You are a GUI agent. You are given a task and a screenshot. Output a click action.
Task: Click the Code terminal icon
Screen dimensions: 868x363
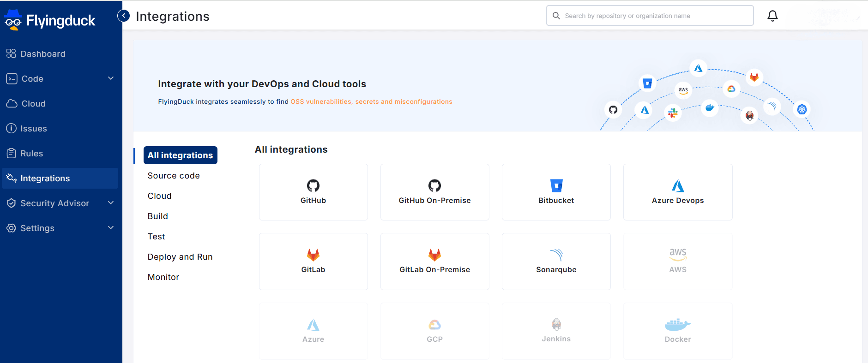point(12,78)
